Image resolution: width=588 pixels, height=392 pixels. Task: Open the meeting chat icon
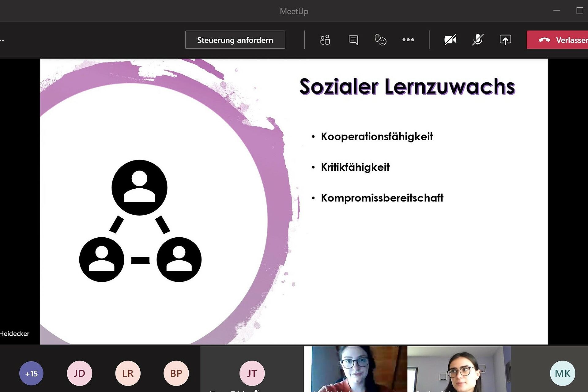pyautogui.click(x=353, y=40)
